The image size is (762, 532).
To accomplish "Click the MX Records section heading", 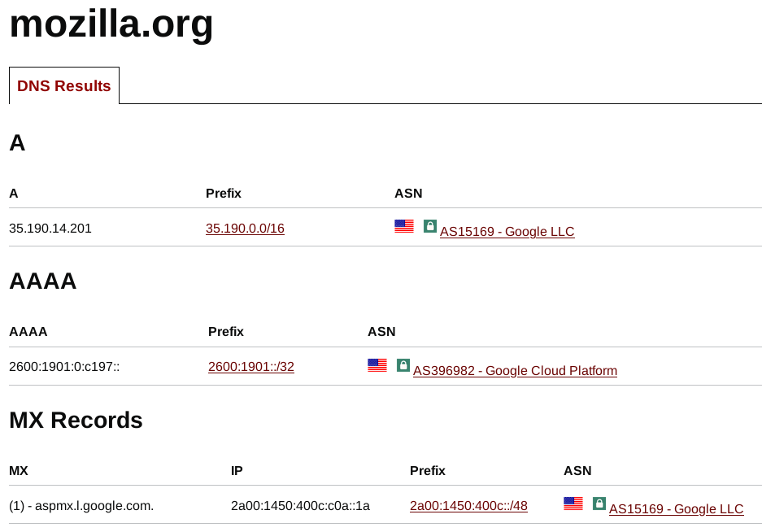I will point(76,421).
